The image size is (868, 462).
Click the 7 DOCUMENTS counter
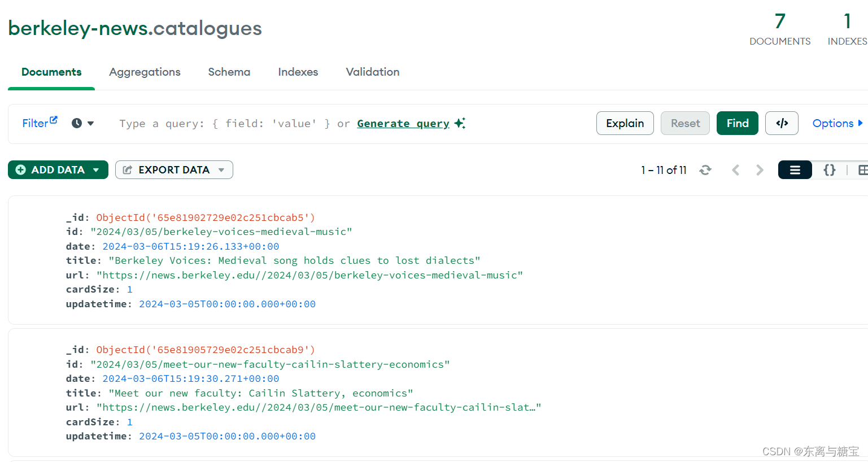(x=780, y=29)
